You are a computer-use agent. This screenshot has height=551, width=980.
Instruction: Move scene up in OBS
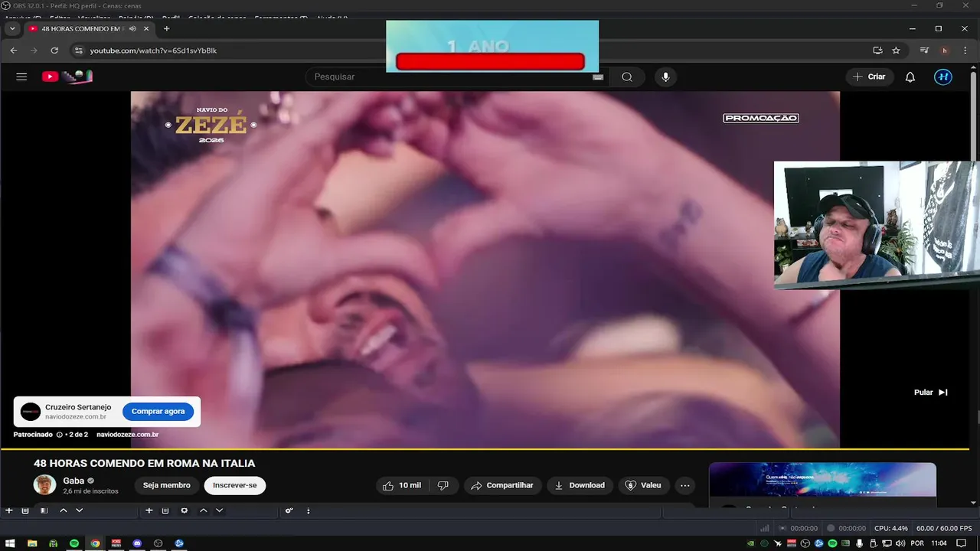(x=64, y=510)
